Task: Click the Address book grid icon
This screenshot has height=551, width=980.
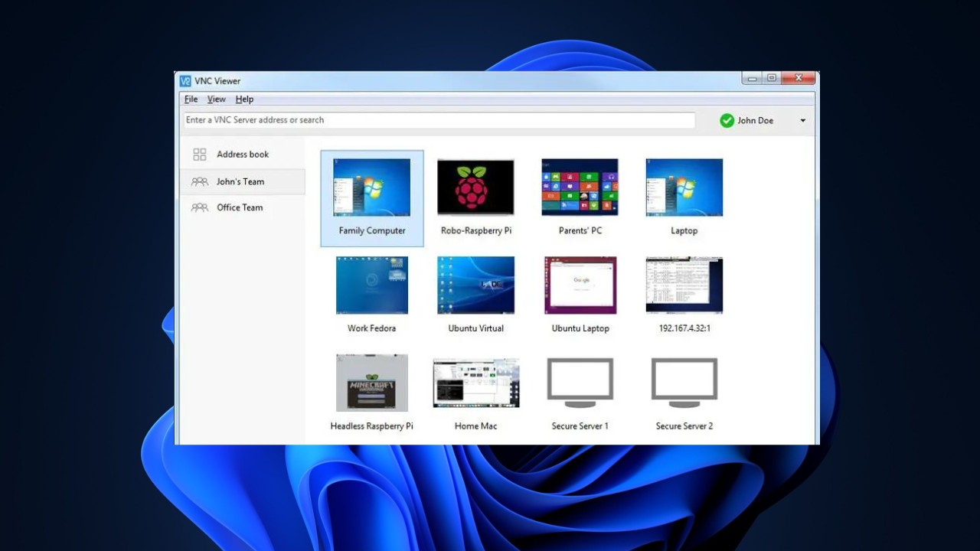Action: pyautogui.click(x=200, y=155)
